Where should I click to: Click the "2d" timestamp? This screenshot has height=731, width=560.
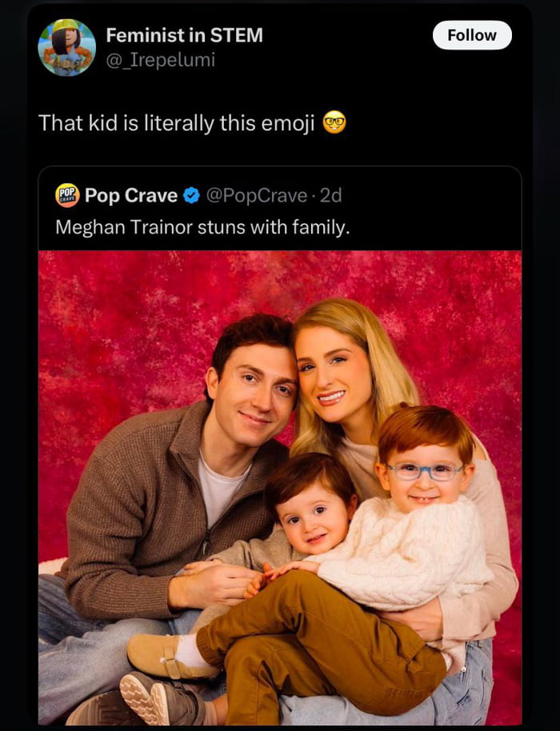[x=330, y=195]
